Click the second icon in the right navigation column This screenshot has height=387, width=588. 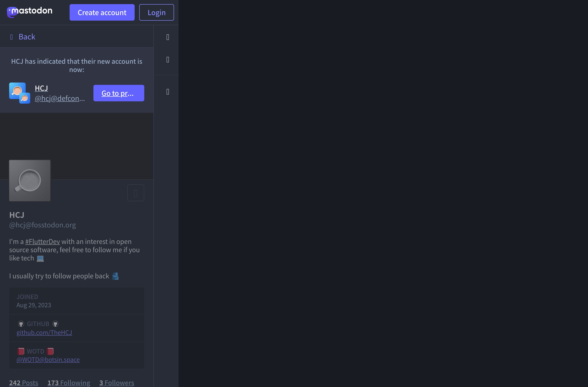168,60
